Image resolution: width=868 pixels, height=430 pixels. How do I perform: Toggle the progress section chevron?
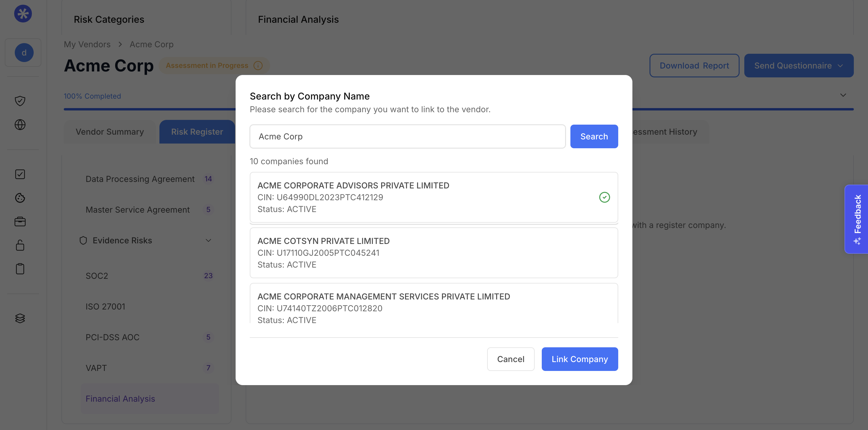(843, 95)
